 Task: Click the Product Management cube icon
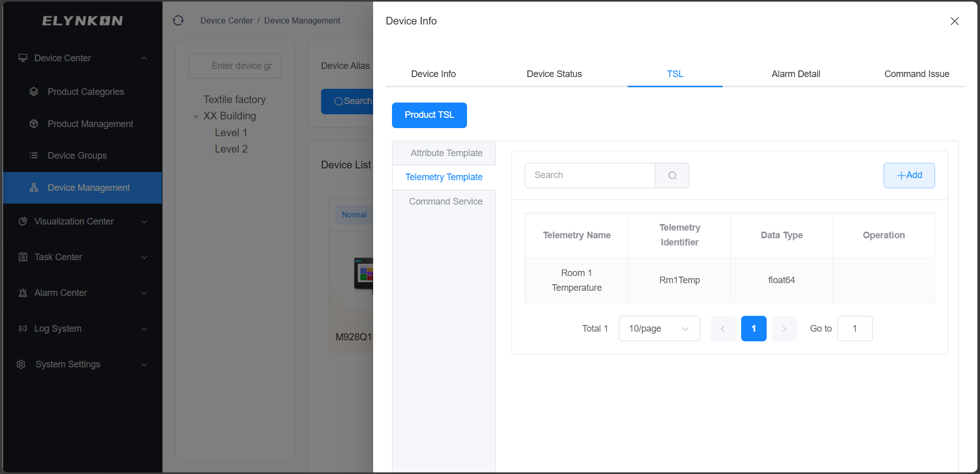[34, 123]
